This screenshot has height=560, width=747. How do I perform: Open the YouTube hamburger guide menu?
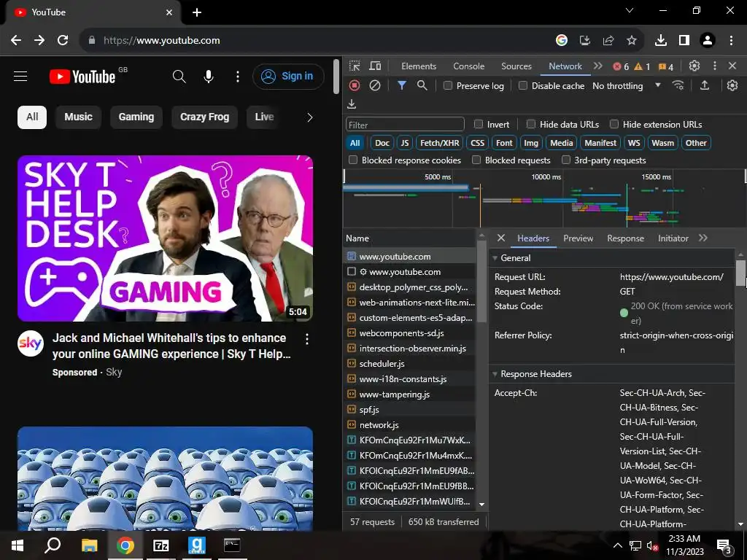[20, 76]
